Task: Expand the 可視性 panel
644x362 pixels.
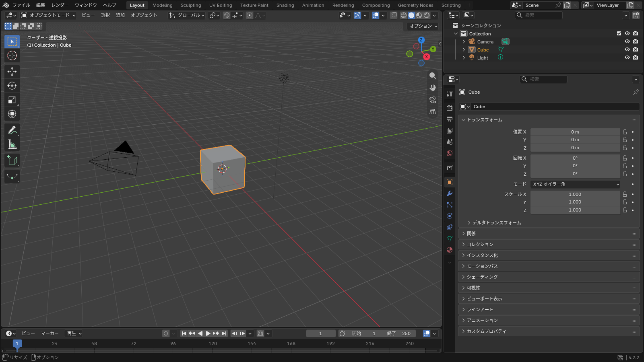Action: (549, 288)
